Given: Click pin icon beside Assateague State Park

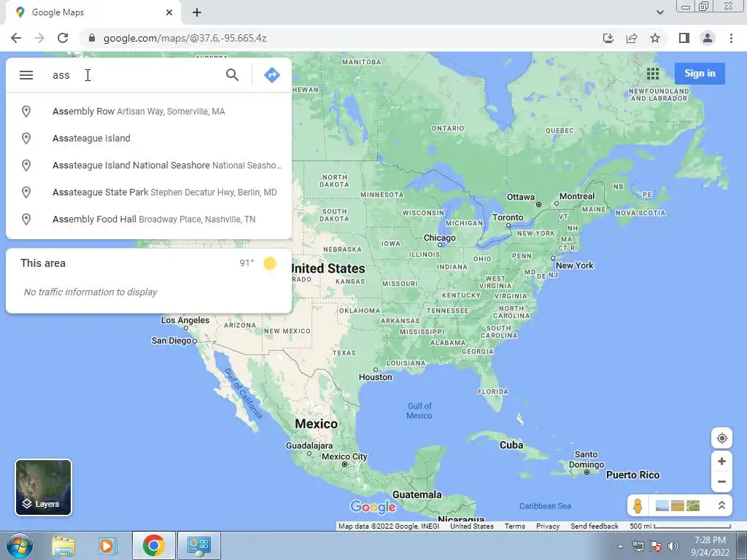Looking at the screenshot, I should pyautogui.click(x=26, y=192).
